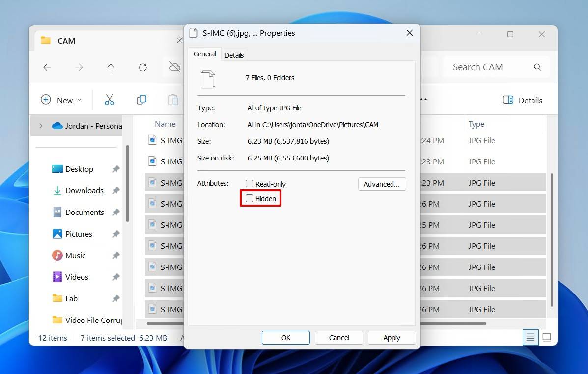
Task: Navigate up one folder level
Action: (x=111, y=67)
